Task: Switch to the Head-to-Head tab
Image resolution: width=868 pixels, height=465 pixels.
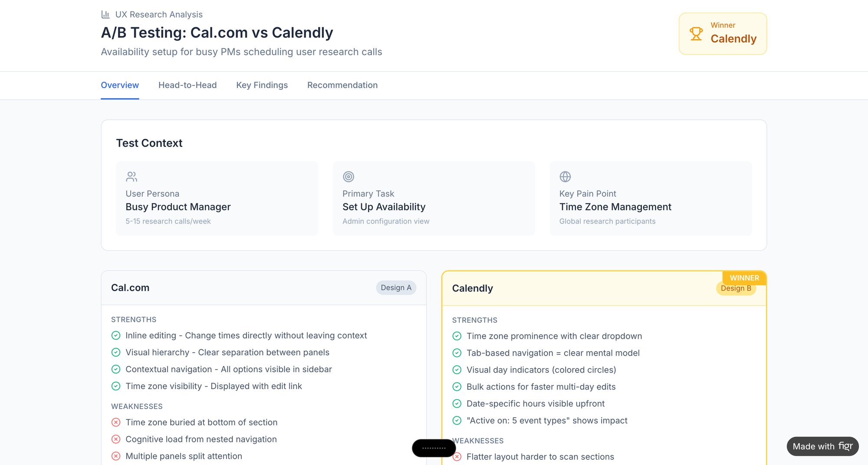Action: pyautogui.click(x=187, y=85)
